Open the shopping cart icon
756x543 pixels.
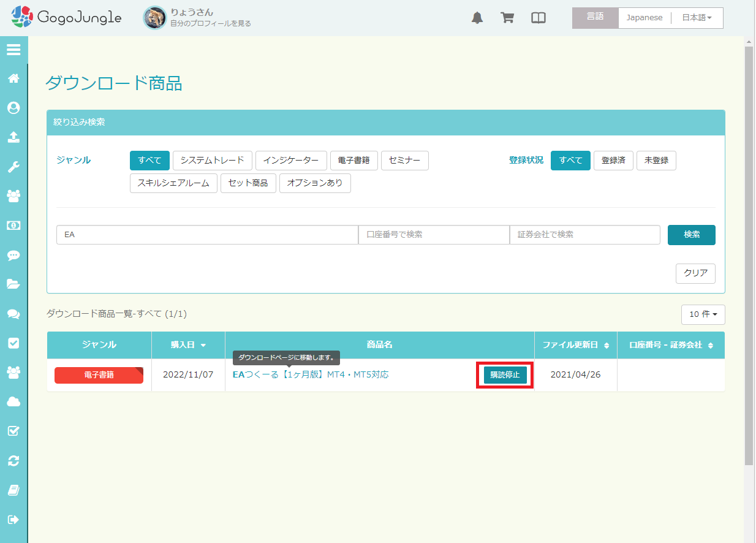507,18
